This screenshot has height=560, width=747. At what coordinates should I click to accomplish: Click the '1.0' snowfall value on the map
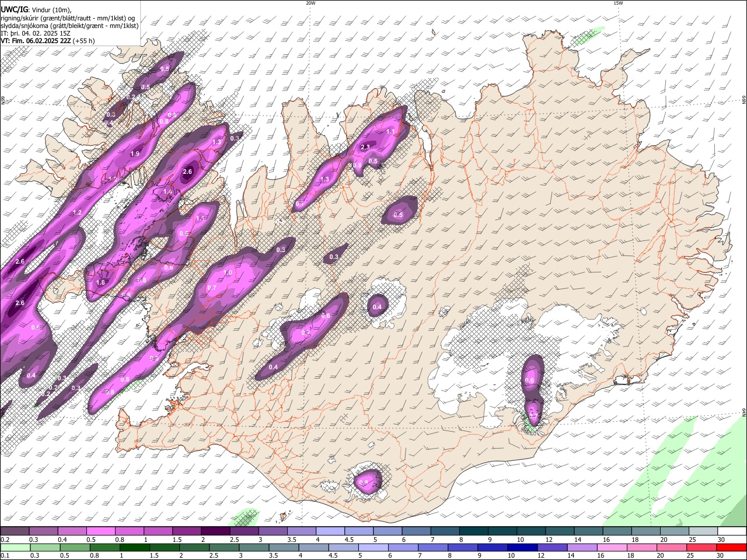(x=228, y=273)
